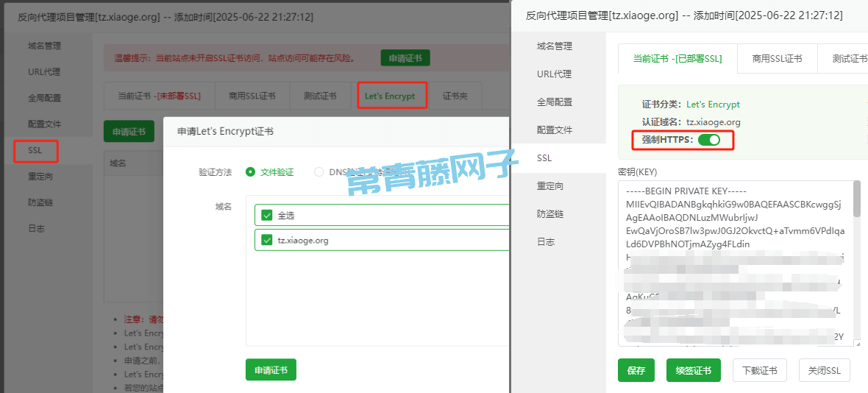Open 重定向 in the undeployed-SSL window sidebar
Viewport: 868px width, 393px height.
click(40, 177)
